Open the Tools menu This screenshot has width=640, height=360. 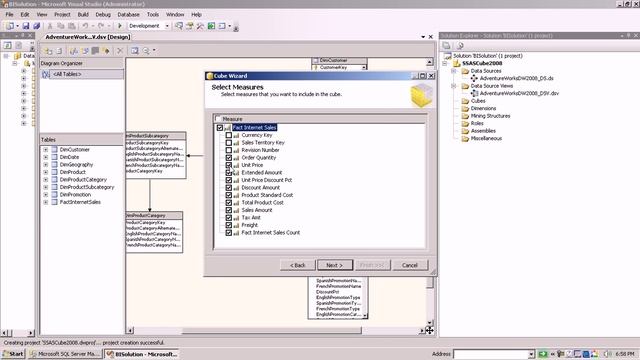tap(153, 14)
